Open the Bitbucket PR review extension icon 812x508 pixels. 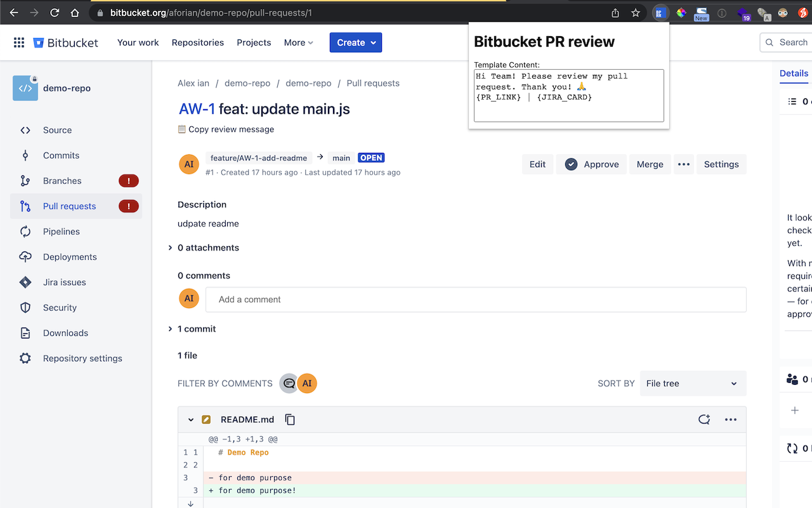point(660,13)
